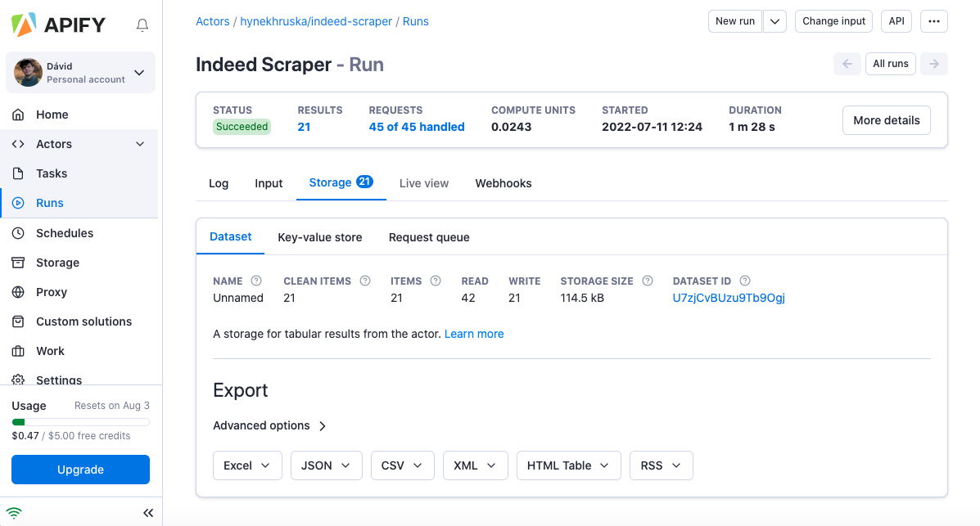
Task: Click the Change input button
Action: 833,21
